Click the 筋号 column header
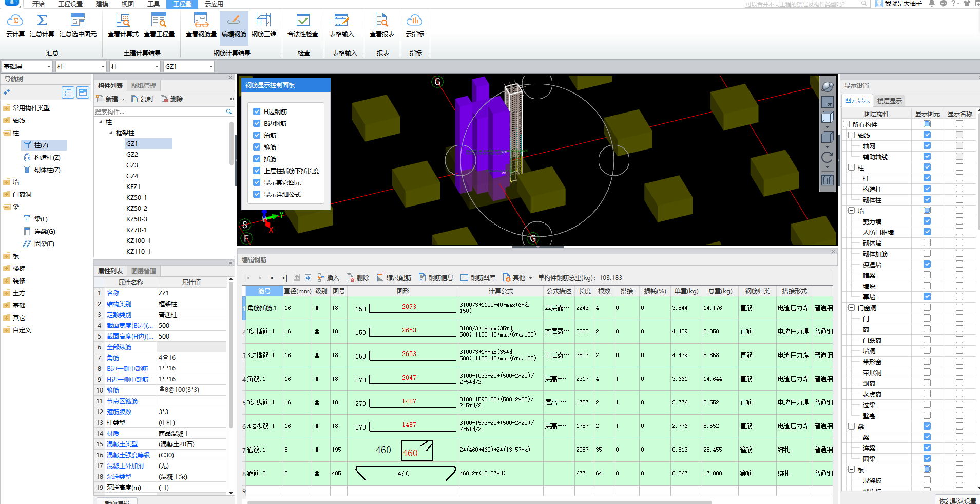Image resolution: width=980 pixels, height=504 pixels. click(x=264, y=291)
